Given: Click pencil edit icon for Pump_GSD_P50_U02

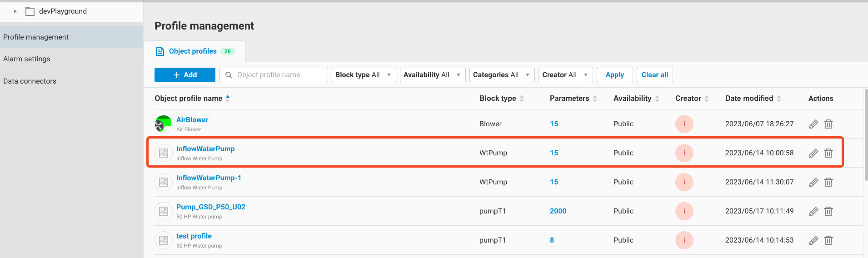Looking at the screenshot, I should [x=813, y=211].
